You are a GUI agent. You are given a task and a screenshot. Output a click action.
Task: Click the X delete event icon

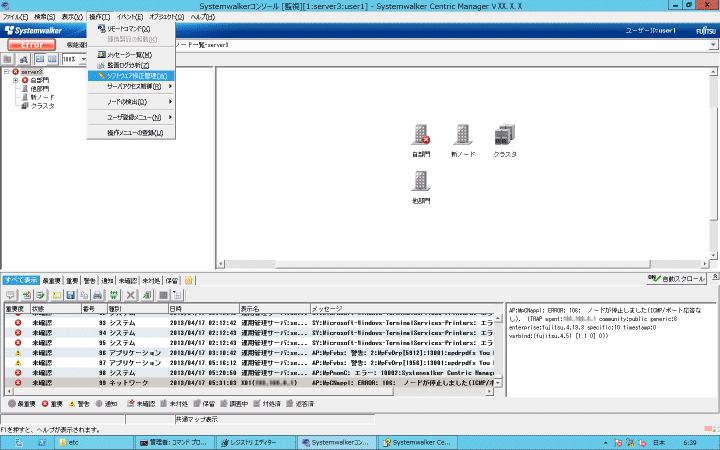click(130, 295)
